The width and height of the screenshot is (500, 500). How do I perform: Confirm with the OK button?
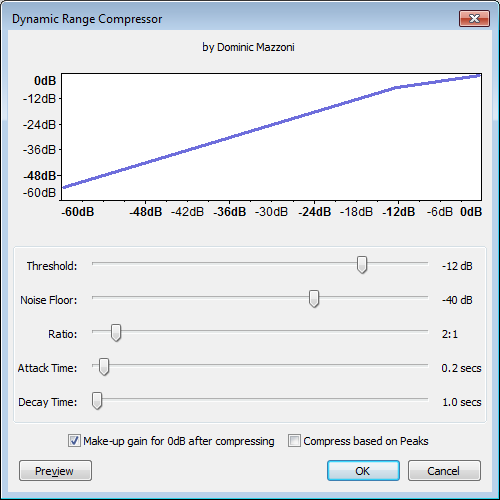[x=363, y=471]
